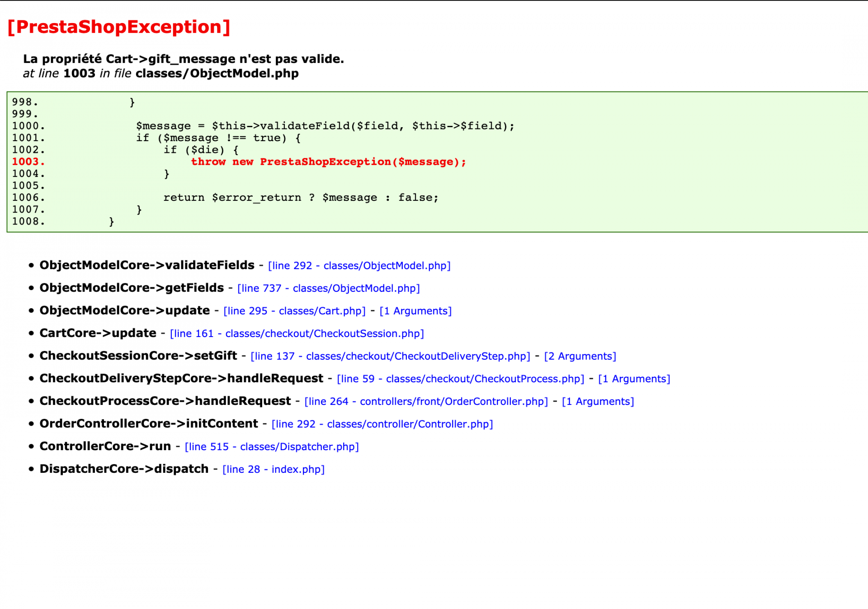Open line 515 classes/Dispatcher.php link
868x609 pixels.
pos(272,447)
